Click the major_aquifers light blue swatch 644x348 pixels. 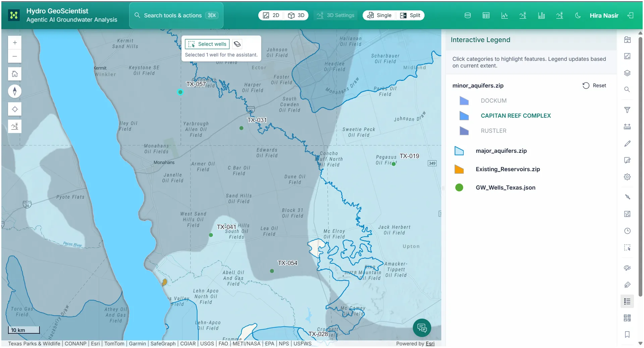pyautogui.click(x=459, y=151)
